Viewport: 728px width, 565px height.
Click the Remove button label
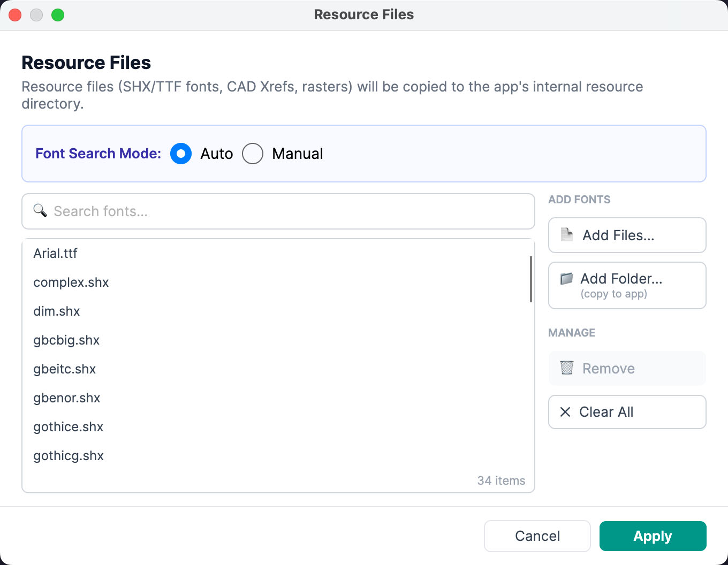[x=609, y=369]
